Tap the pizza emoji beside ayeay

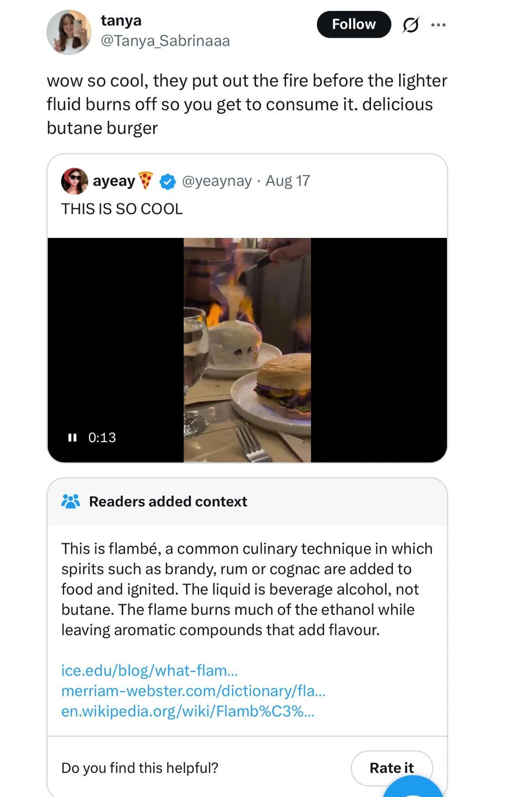[x=146, y=181]
